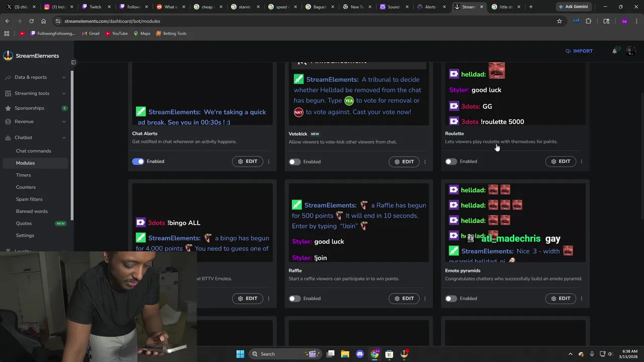This screenshot has height=362, width=644.
Task: Switch to the Twitch browser tab
Action: (95, 7)
